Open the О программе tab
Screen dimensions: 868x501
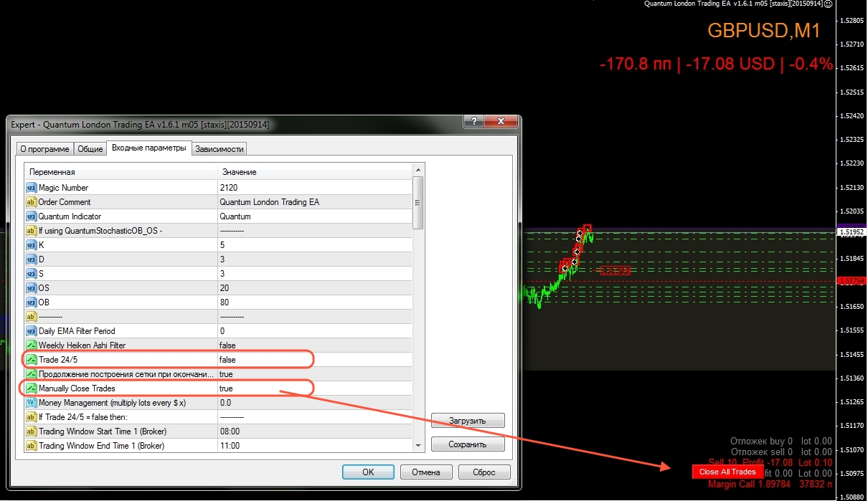pos(44,149)
